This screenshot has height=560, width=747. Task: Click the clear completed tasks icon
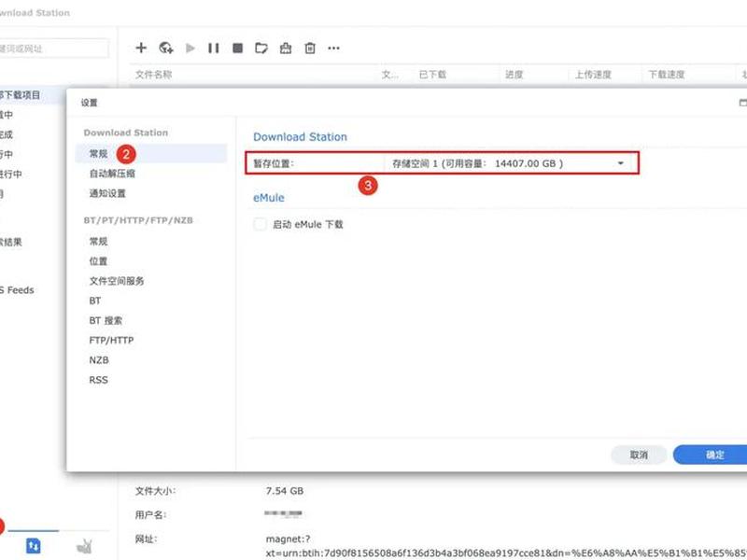click(x=286, y=48)
